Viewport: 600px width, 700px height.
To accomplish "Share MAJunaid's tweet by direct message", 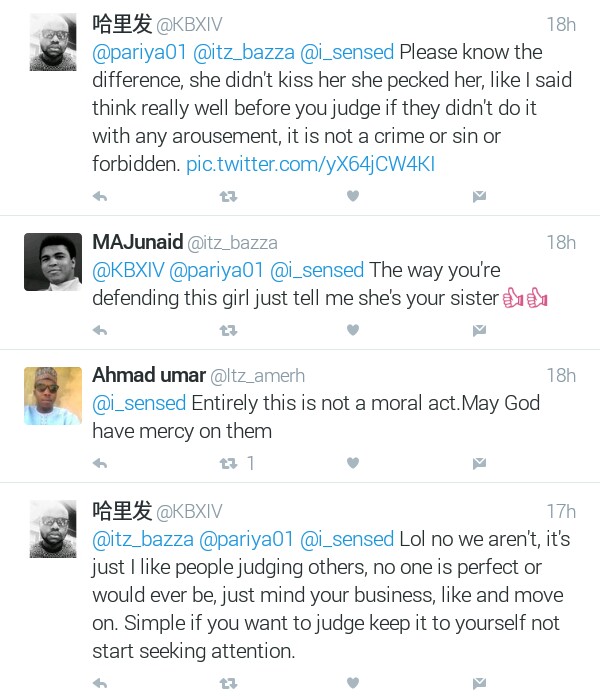I will [x=479, y=330].
